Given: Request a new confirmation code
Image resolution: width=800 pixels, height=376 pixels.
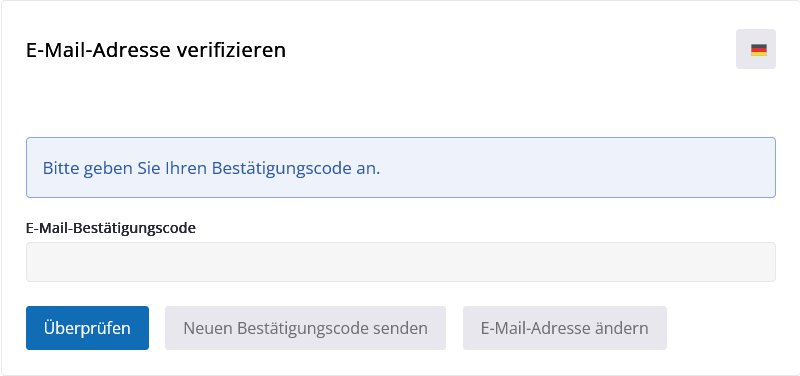Looking at the screenshot, I should 305,328.
